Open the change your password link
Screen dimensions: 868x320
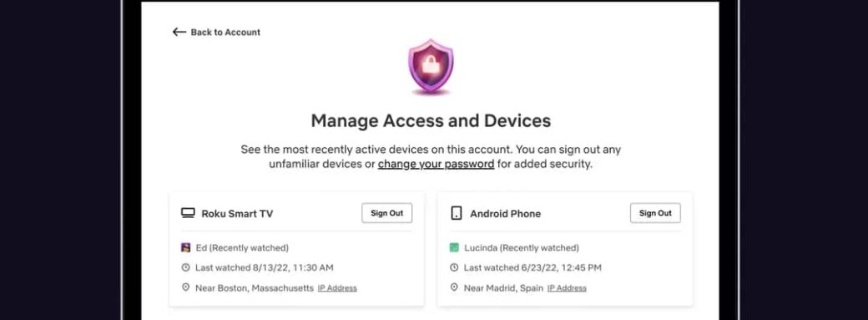click(x=437, y=164)
